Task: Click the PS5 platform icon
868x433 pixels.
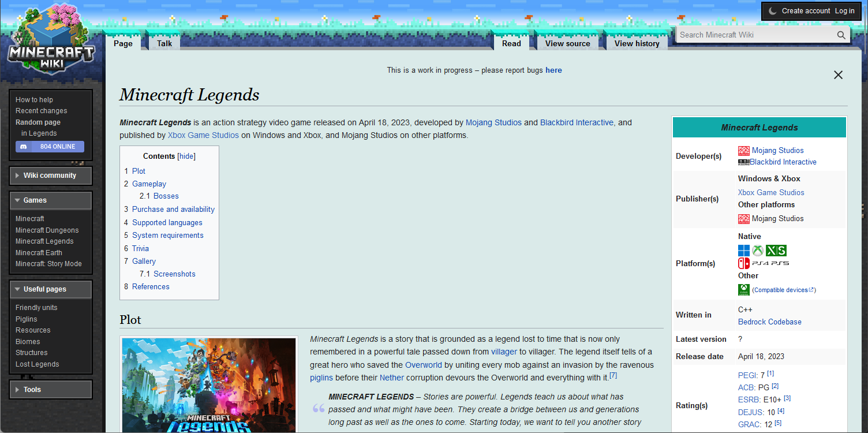Action: point(780,263)
